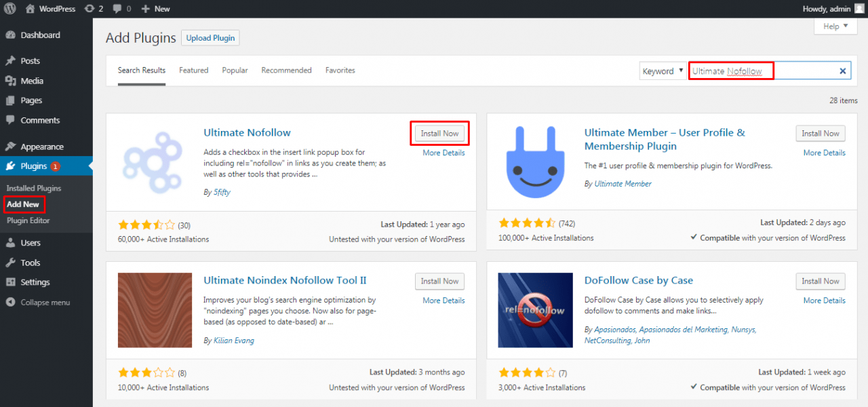Screen dimensions: 868x407
Task: Click the Ultimate Member star rating
Action: [527, 222]
